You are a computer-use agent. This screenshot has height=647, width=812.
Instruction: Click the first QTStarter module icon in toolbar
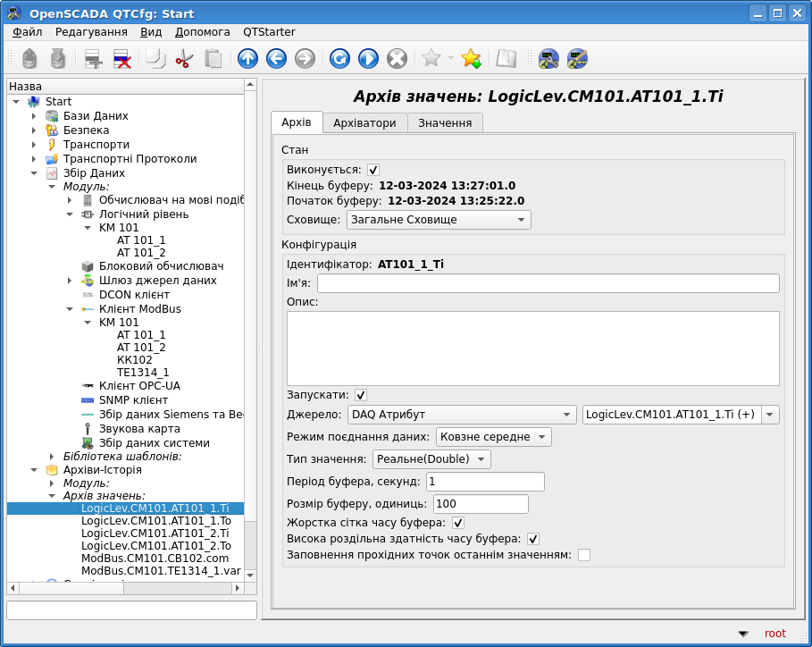[548, 59]
